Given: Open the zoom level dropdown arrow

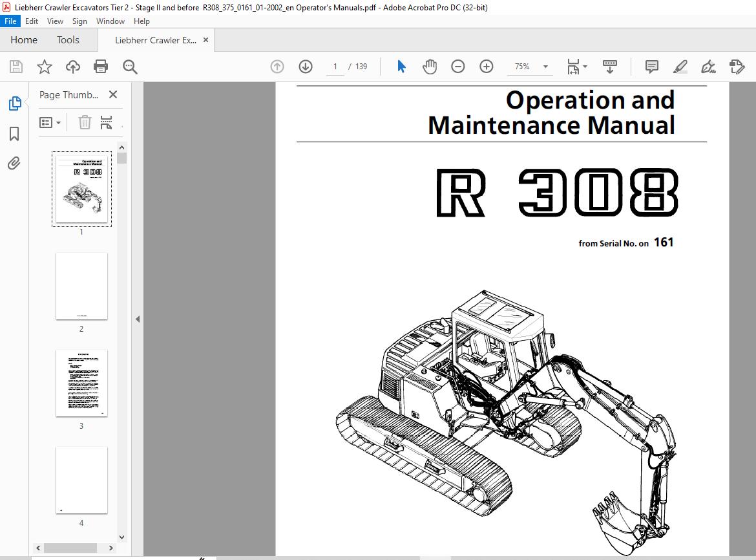Looking at the screenshot, I should point(546,67).
